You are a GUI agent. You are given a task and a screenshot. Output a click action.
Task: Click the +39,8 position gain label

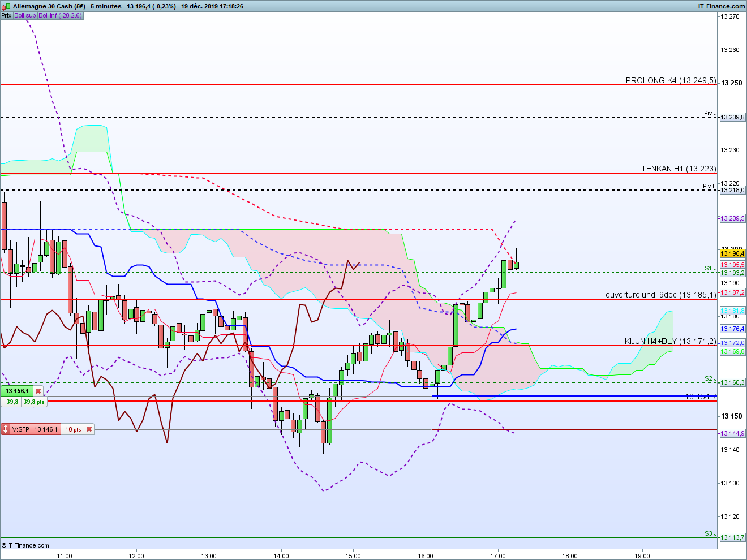(x=11, y=402)
